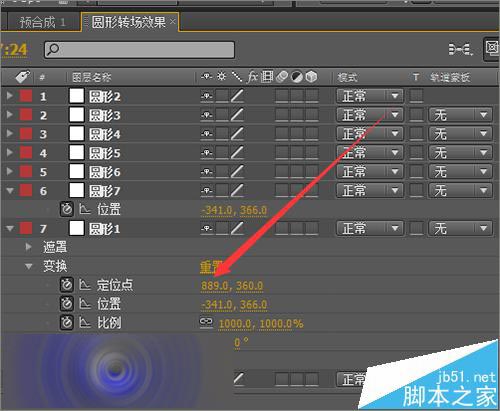Click the adjustment layer header icon
The height and width of the screenshot is (411, 500).
(297, 77)
